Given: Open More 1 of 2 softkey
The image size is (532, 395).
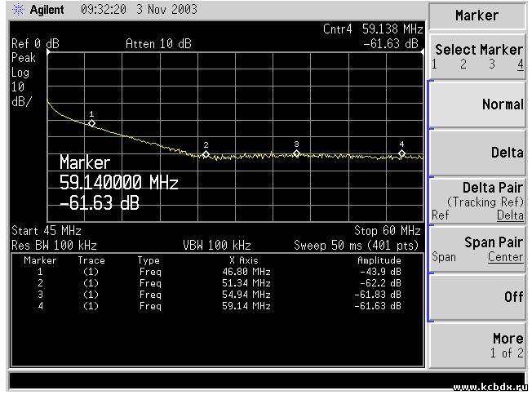Looking at the screenshot, I should (477, 345).
